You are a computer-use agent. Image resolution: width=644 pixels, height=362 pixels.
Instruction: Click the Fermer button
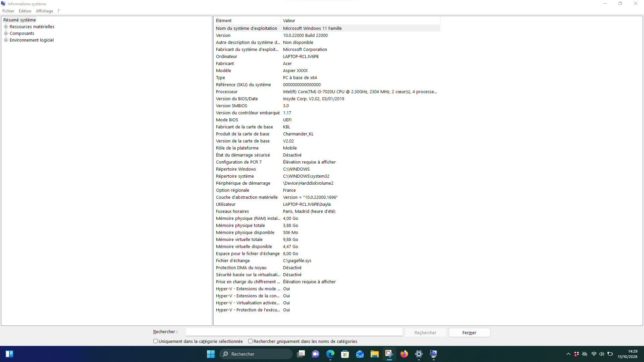(469, 333)
